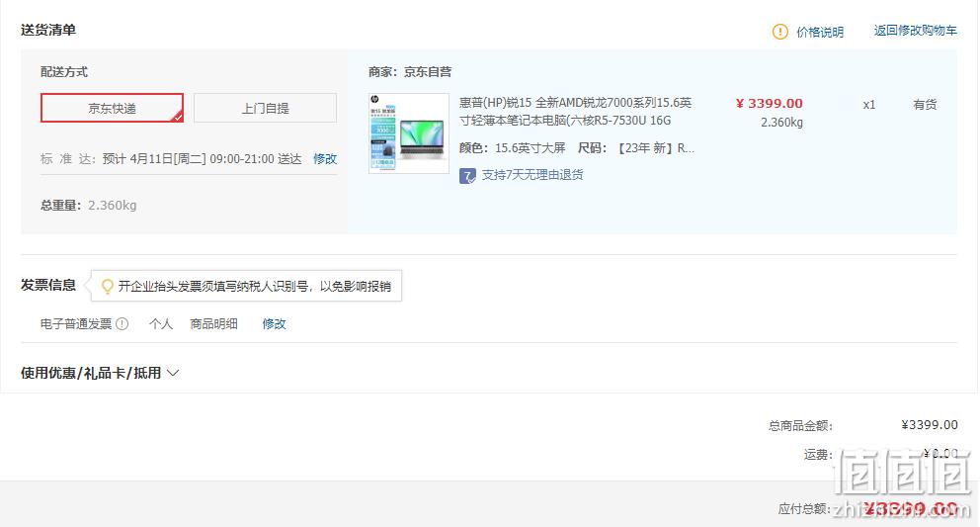This screenshot has height=527, width=980.
Task: Click the red ¥3399.00 item price
Action: [x=770, y=103]
